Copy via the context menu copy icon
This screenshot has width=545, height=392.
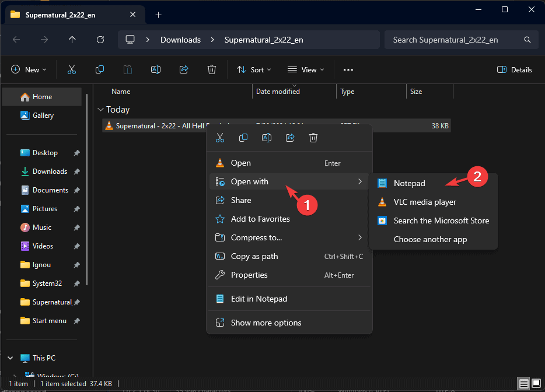pos(243,138)
